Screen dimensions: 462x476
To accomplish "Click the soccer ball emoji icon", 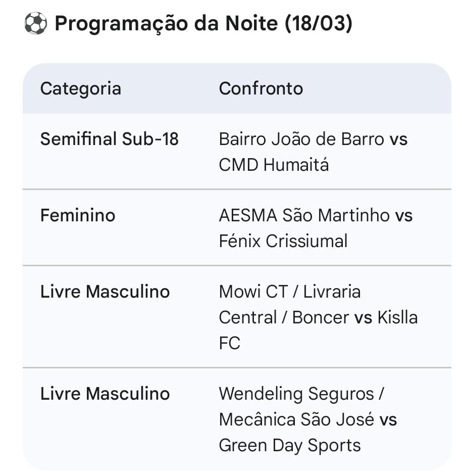I will pyautogui.click(x=35, y=24).
